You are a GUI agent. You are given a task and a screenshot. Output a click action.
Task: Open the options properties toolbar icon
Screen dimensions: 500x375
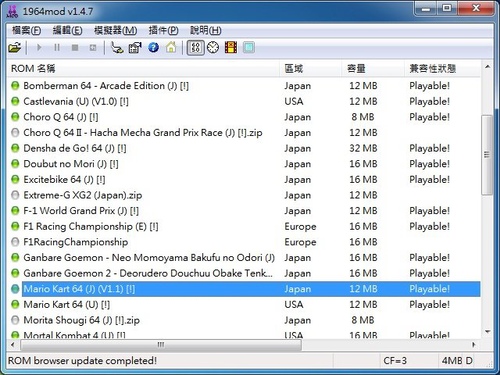pos(135,48)
